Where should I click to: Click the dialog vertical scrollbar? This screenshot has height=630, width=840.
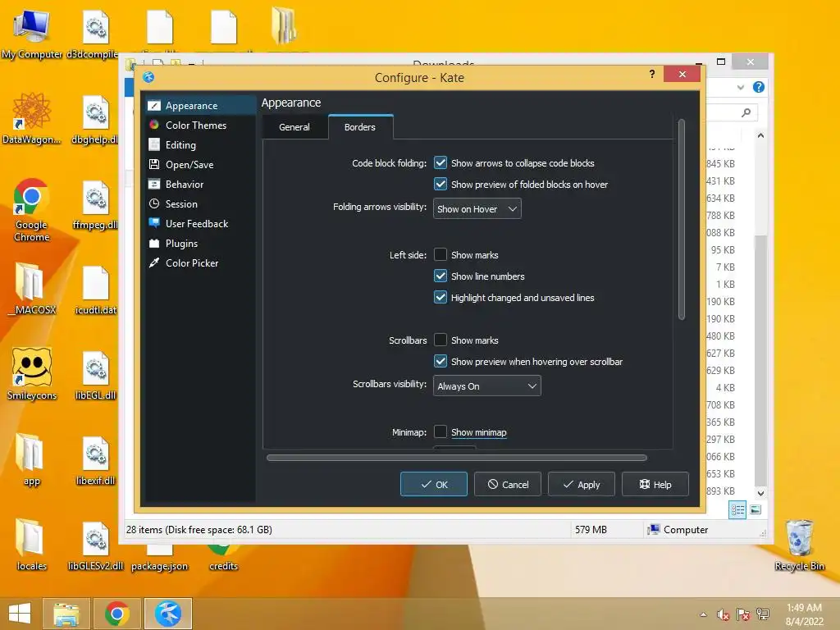[682, 220]
